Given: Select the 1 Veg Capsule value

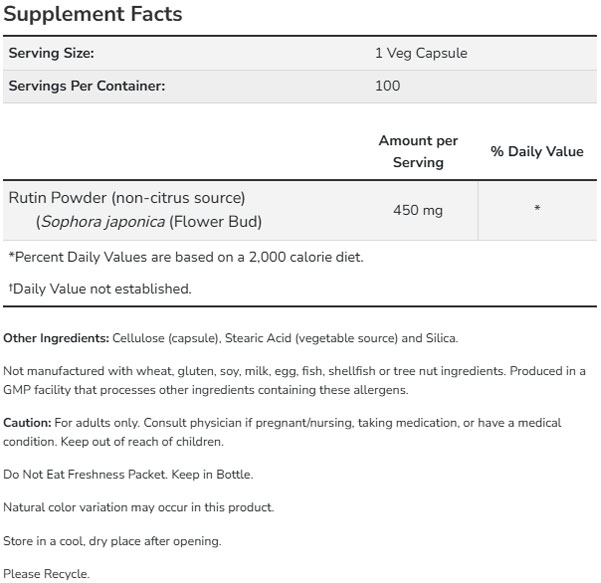Looking at the screenshot, I should coord(420,54).
